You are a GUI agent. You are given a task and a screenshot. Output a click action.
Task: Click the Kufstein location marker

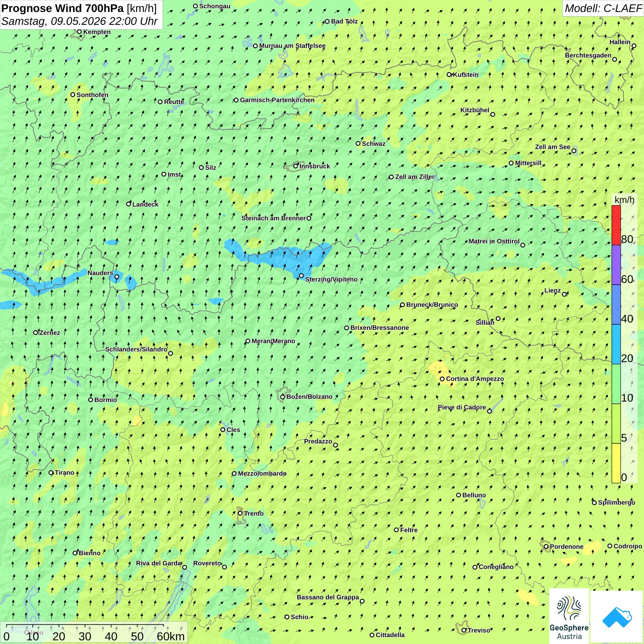449,75
